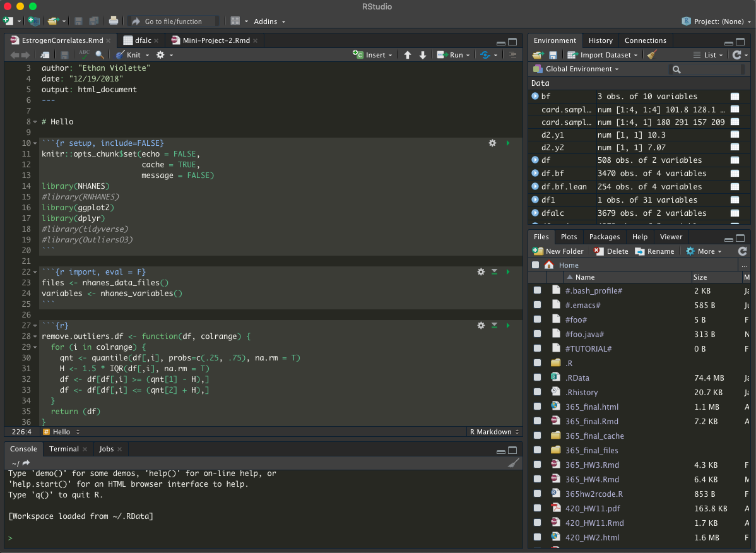Click the Find/Replace magnifier icon in editor
The height and width of the screenshot is (553, 756).
coord(99,55)
